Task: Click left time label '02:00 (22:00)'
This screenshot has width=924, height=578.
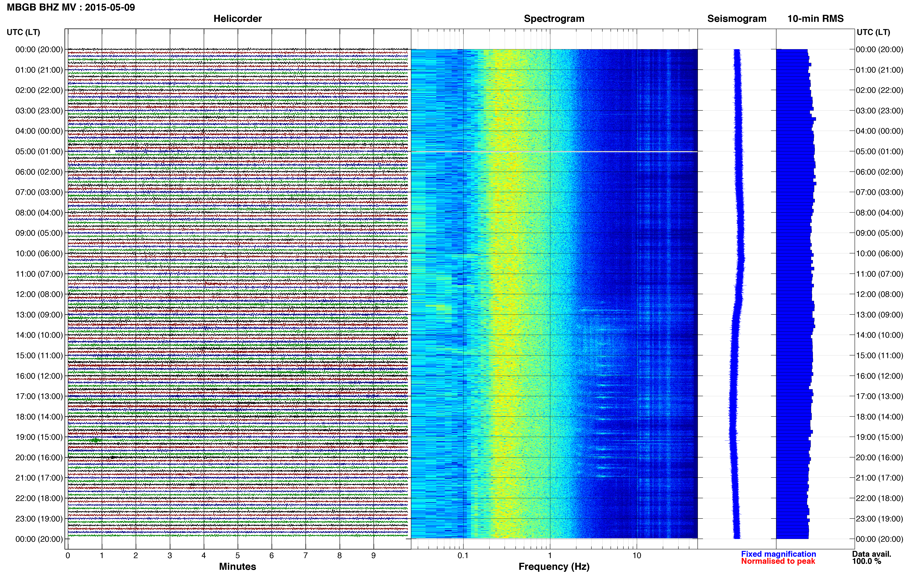Action: (x=39, y=90)
